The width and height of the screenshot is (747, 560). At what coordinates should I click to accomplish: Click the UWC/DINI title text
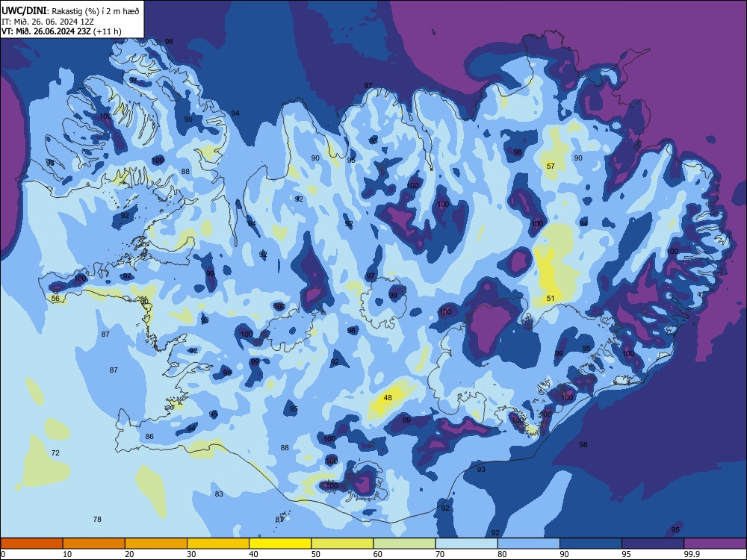click(x=24, y=10)
